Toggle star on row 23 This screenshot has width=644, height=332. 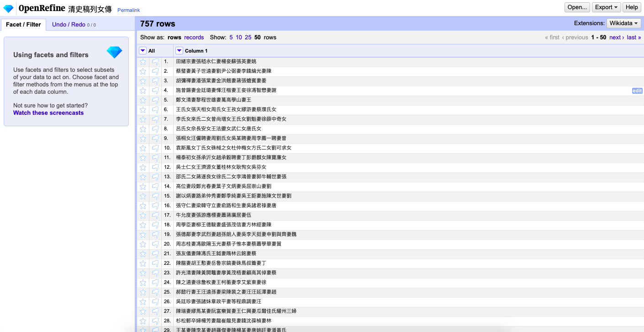click(x=143, y=273)
